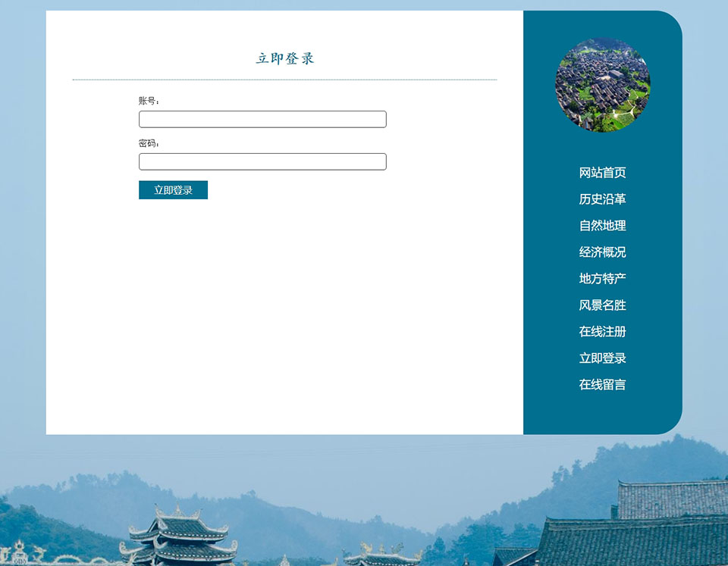Open 风景名胜 sidebar item
The height and width of the screenshot is (566, 728).
[602, 305]
